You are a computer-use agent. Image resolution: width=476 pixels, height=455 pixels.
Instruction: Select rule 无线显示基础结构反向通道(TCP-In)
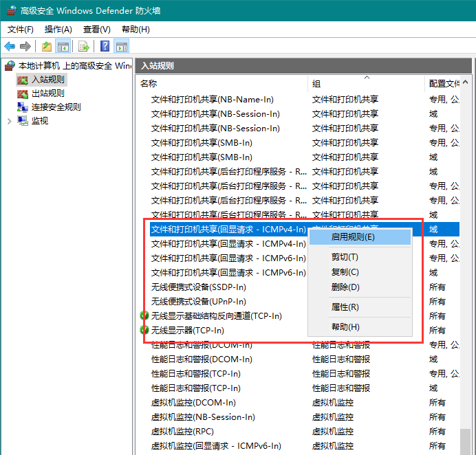pyautogui.click(x=217, y=315)
